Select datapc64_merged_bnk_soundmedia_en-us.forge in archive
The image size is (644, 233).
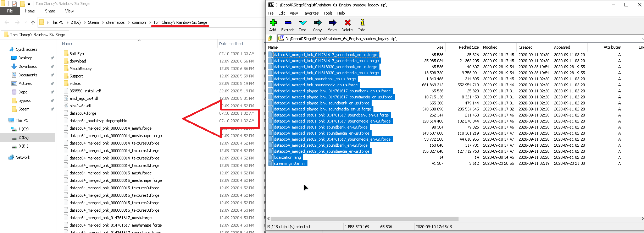pyautogui.click(x=316, y=85)
